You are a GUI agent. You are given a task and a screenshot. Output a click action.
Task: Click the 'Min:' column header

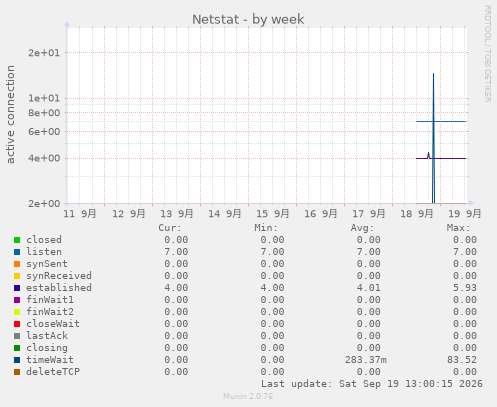pos(266,228)
